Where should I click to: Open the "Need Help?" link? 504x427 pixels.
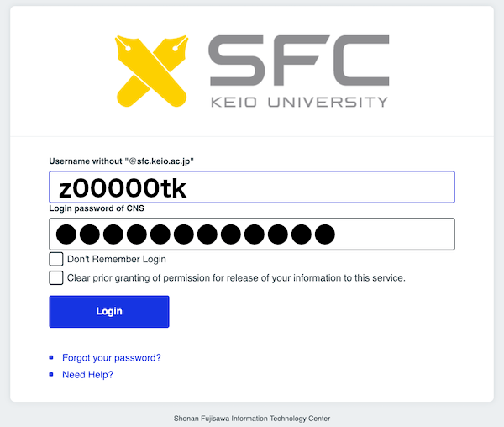(87, 374)
